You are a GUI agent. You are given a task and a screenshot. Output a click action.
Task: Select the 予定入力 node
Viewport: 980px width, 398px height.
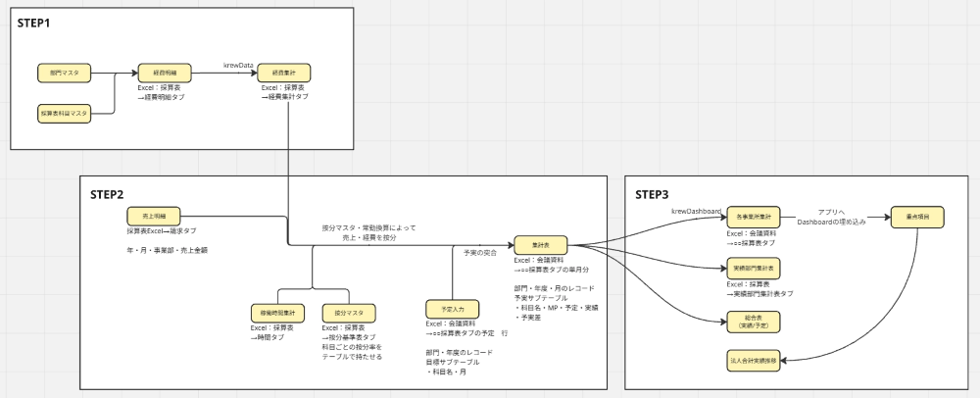coord(453,309)
